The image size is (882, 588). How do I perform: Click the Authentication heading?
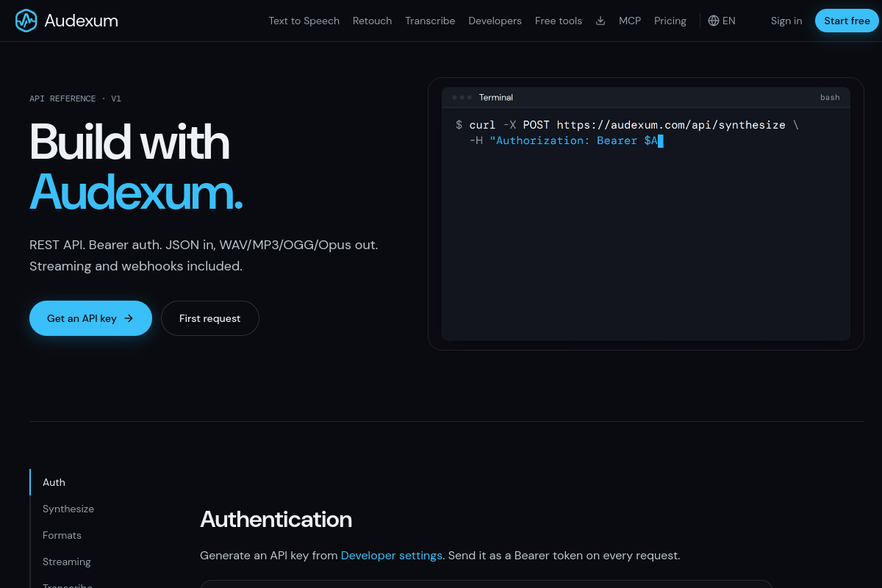coord(276,520)
